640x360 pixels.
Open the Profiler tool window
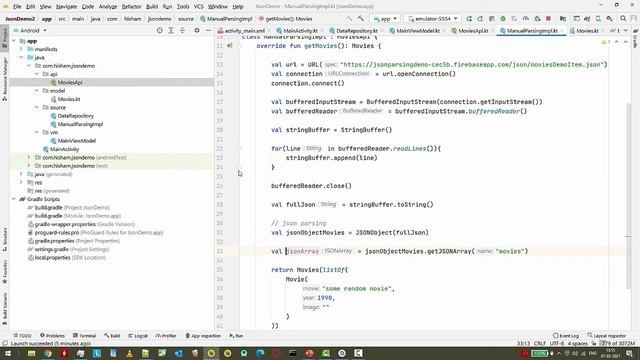(x=166, y=336)
